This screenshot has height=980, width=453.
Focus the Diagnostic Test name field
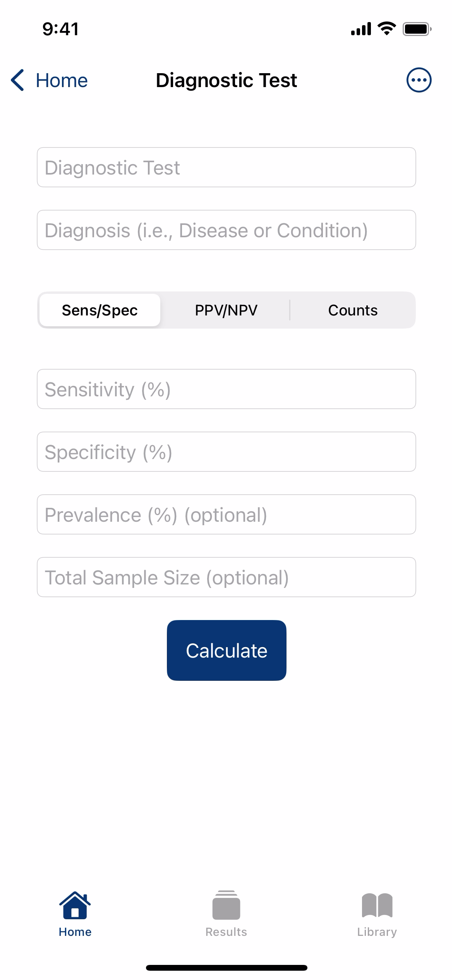point(226,167)
